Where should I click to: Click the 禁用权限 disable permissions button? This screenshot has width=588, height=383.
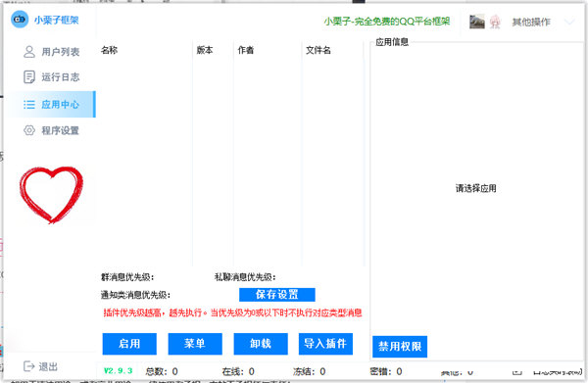pyautogui.click(x=400, y=347)
